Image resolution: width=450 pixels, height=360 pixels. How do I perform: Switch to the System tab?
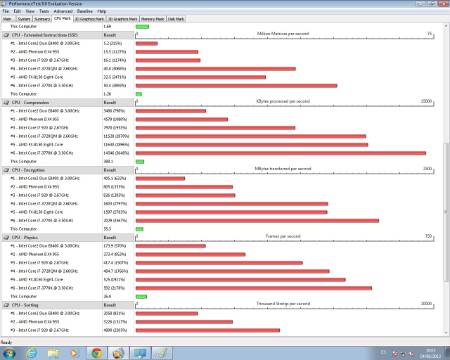pos(24,19)
